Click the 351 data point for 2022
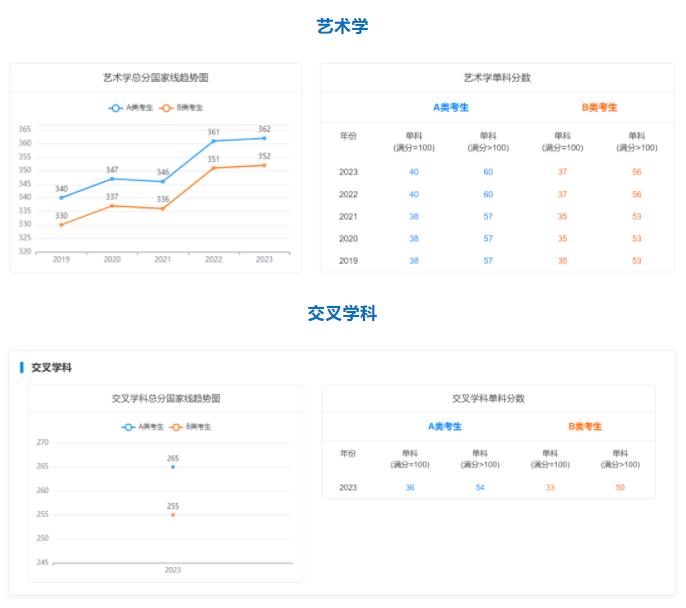686x608 pixels. pyautogui.click(x=213, y=168)
